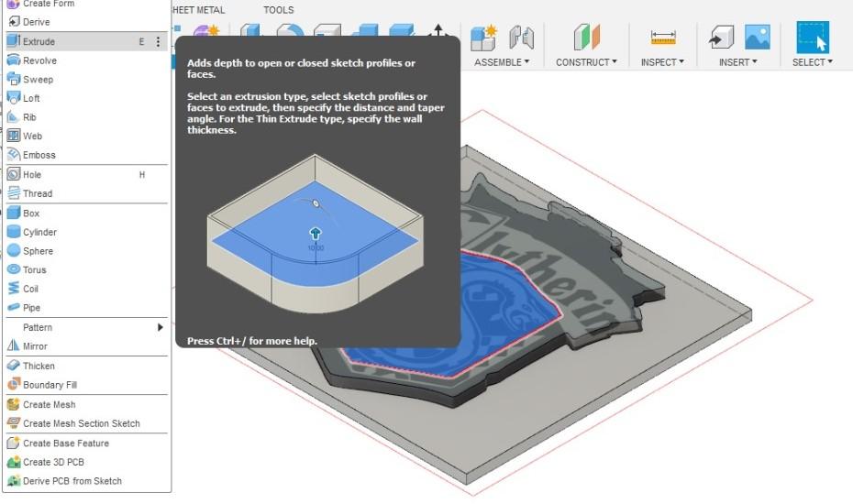
Task: Pick the Revolve tool icon
Action: [14, 60]
